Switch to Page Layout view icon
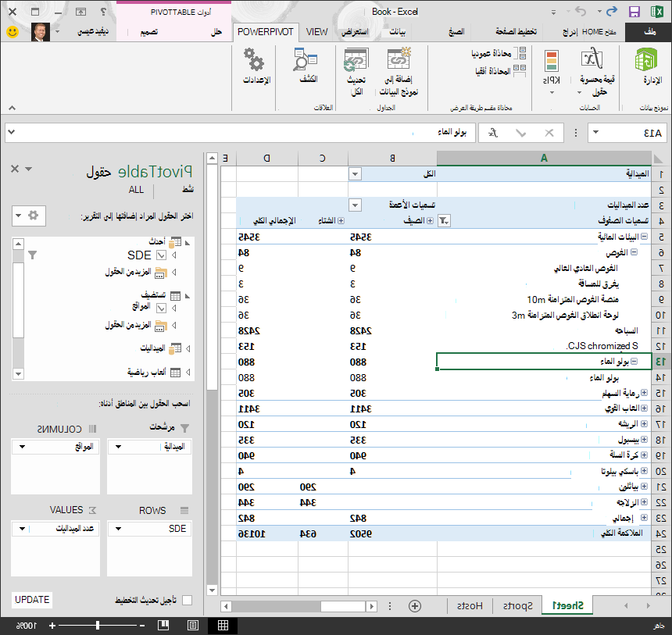The image size is (672, 635). coord(193,626)
